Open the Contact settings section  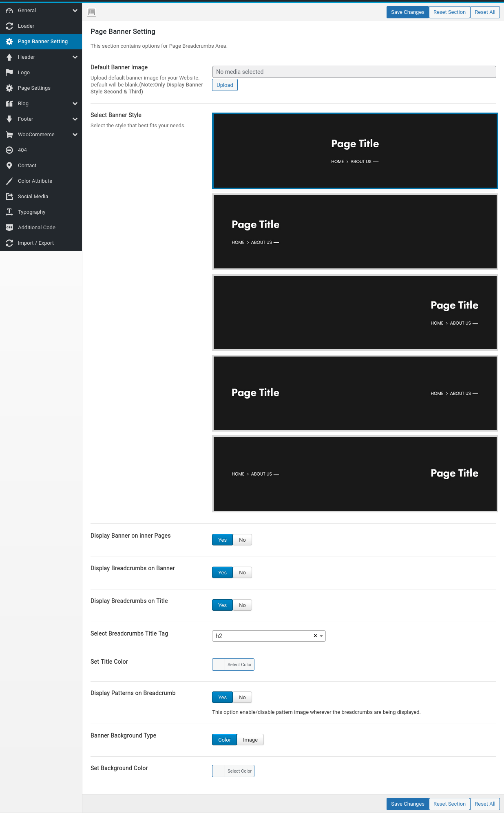tap(41, 166)
